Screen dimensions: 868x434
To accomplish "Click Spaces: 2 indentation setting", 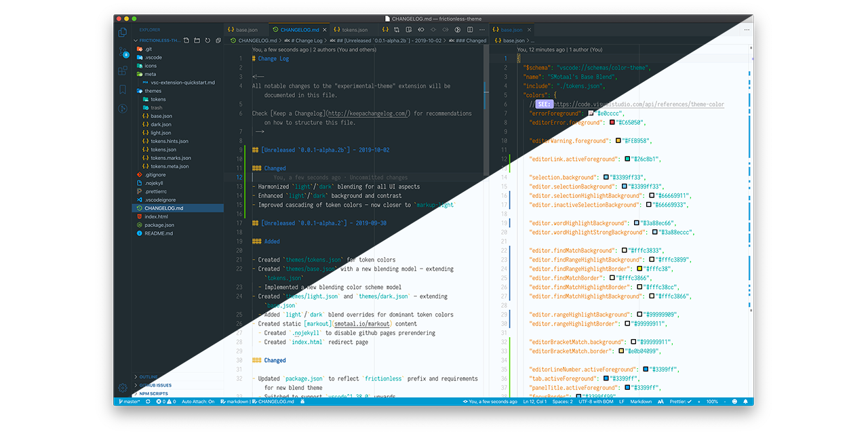I will click(x=563, y=401).
